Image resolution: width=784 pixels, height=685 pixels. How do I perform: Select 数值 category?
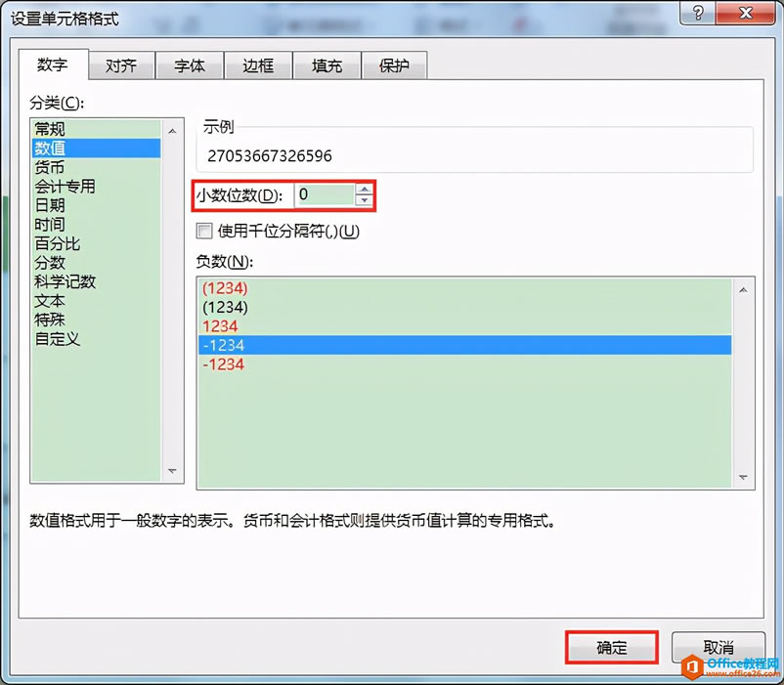96,148
